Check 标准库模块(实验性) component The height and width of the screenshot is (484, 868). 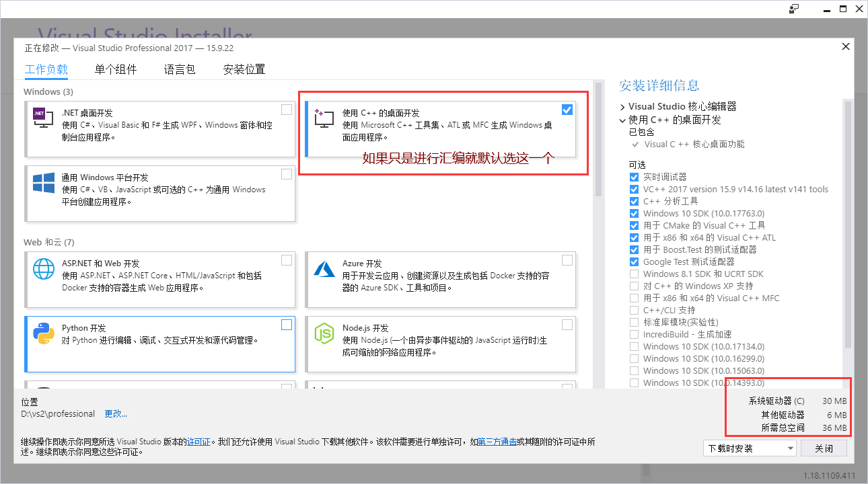pyautogui.click(x=634, y=322)
